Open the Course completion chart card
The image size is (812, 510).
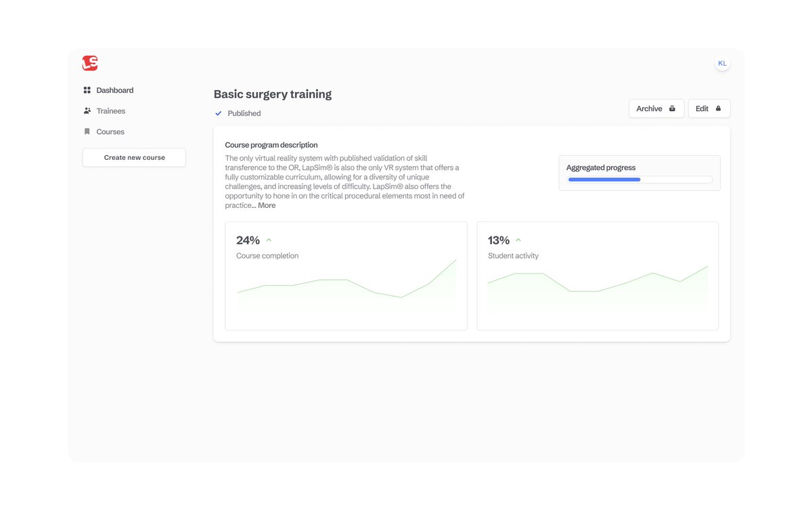(346, 276)
